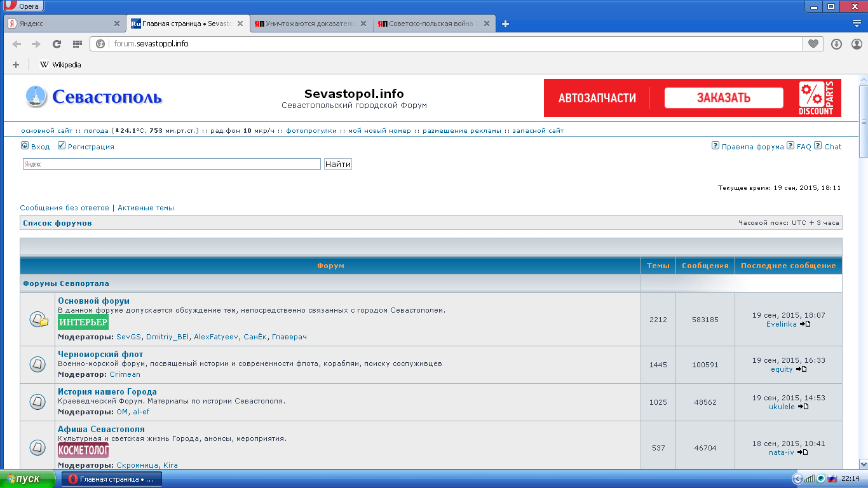Open the Wikipedia bookmark

tap(60, 65)
